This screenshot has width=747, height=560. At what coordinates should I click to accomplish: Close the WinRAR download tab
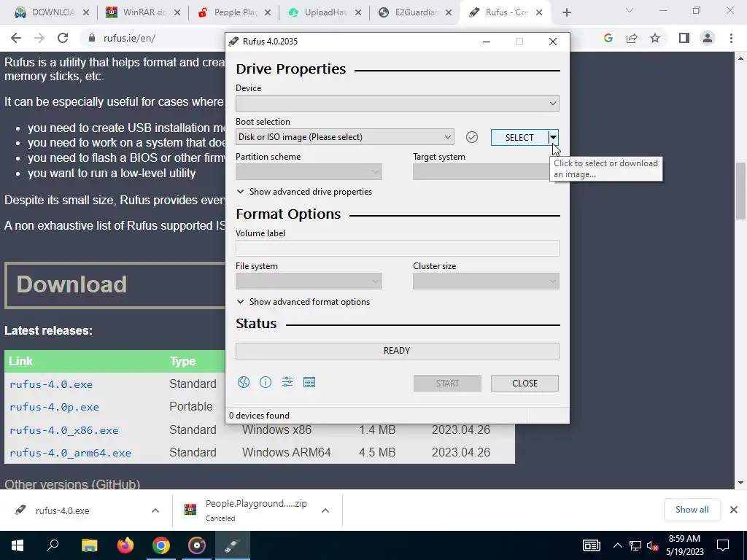(x=177, y=13)
